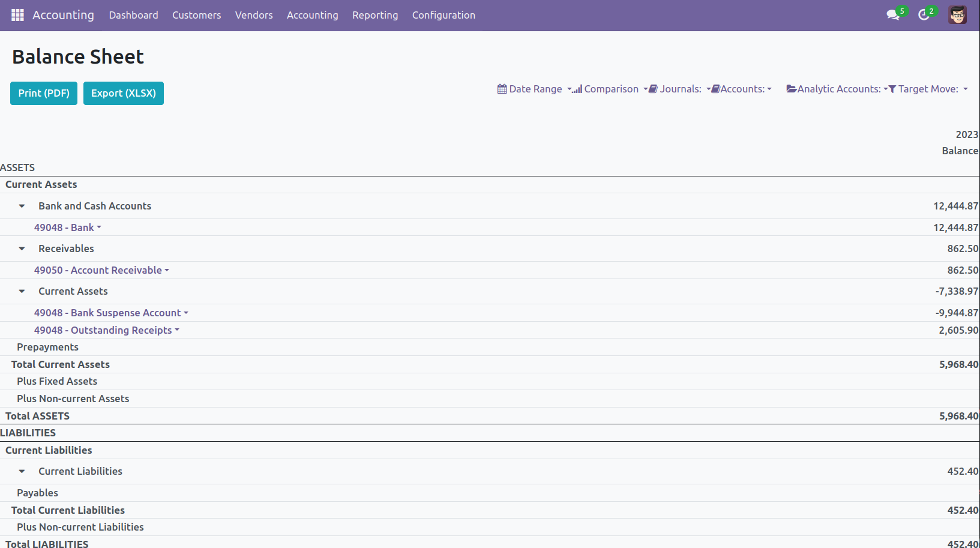980x548 pixels.
Task: Open the Comparison dropdown
Action: [x=610, y=89]
